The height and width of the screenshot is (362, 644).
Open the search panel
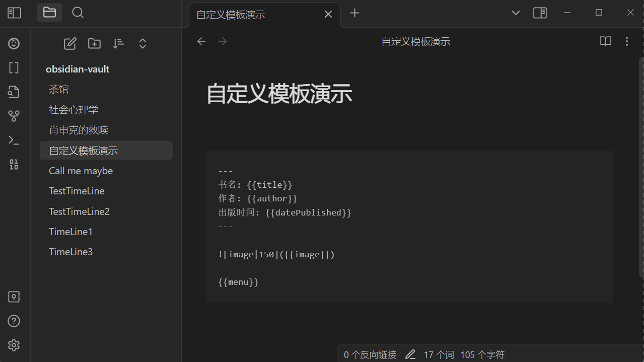[x=78, y=13]
